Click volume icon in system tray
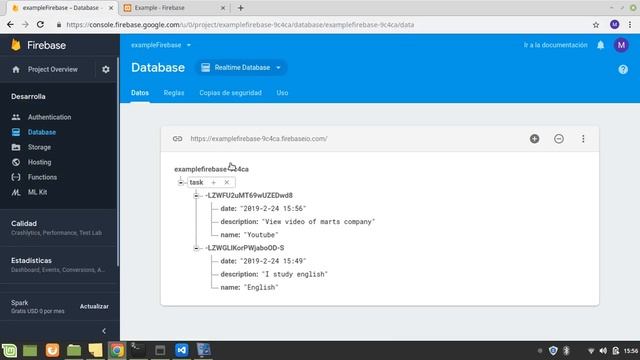Screen dimensions: 640x360 pyautogui.click(x=603, y=351)
